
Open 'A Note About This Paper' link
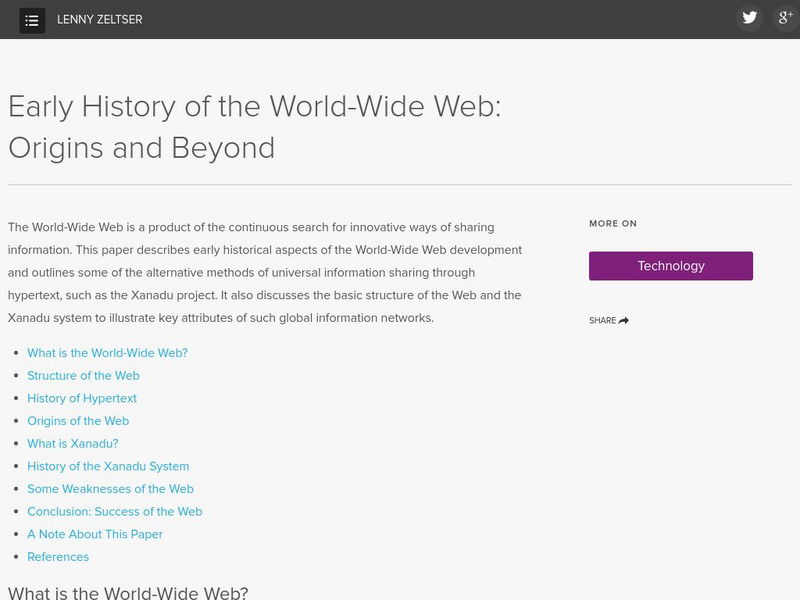[95, 534]
